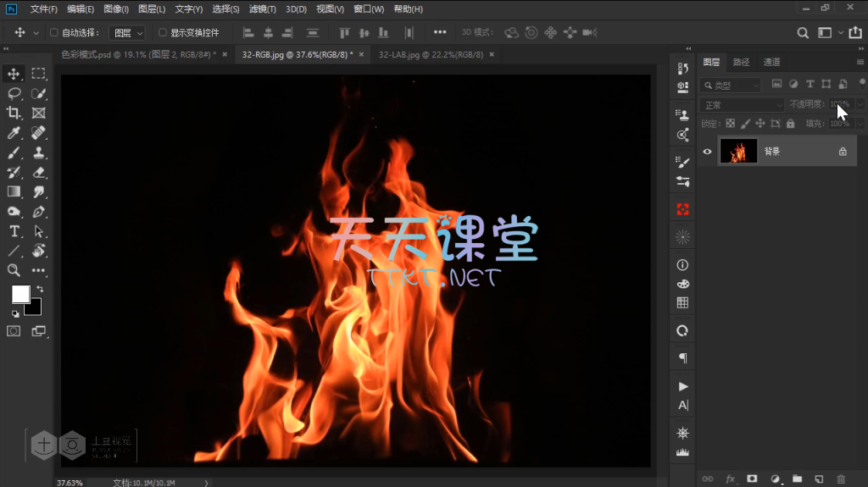Image resolution: width=868 pixels, height=487 pixels.
Task: Switch to the 通道 panel tab
Action: point(771,62)
